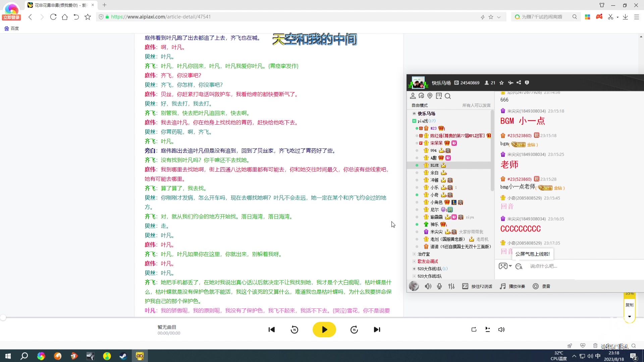644x362 pixels.
Task: Start recording via the 录音 icon
Action: coord(536,286)
